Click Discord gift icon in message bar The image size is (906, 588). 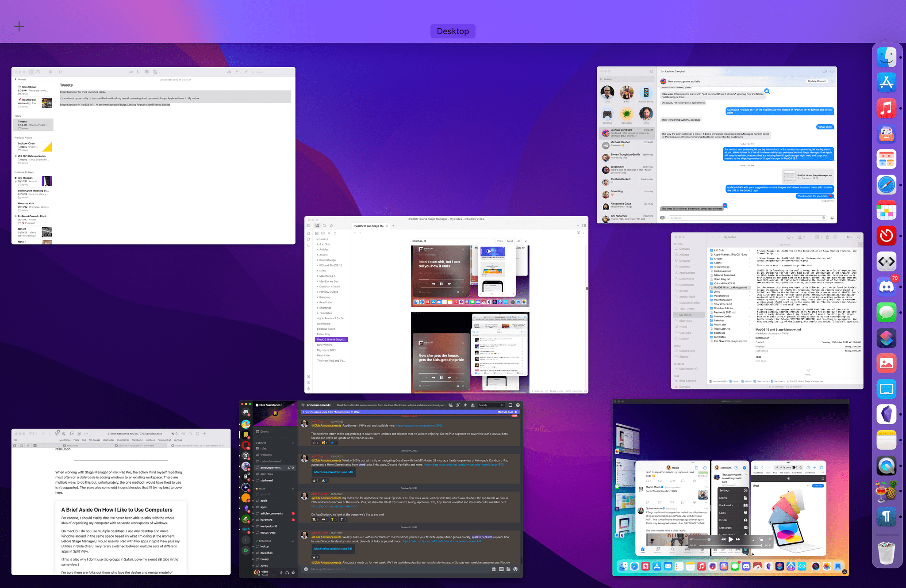click(494, 569)
